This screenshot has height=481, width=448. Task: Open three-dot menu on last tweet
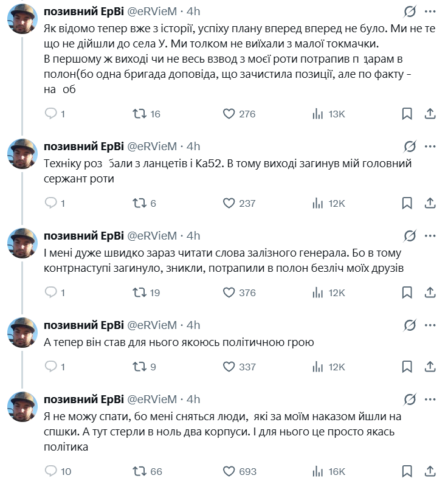point(430,399)
